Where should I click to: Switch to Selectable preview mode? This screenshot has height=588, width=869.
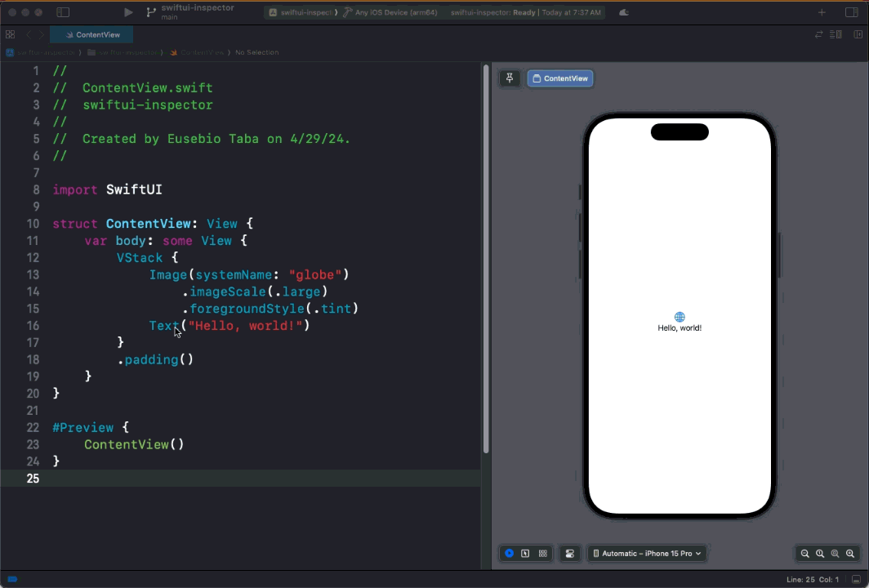point(525,553)
